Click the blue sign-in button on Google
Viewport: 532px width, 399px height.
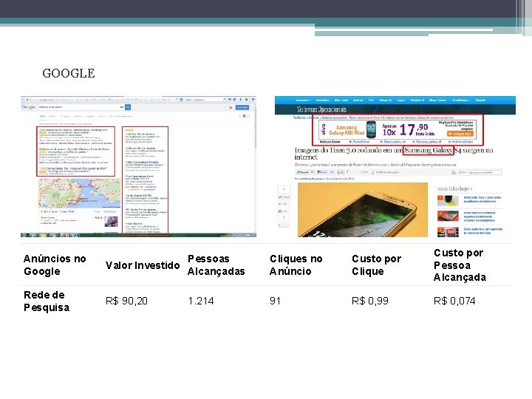pyautogui.click(x=242, y=108)
